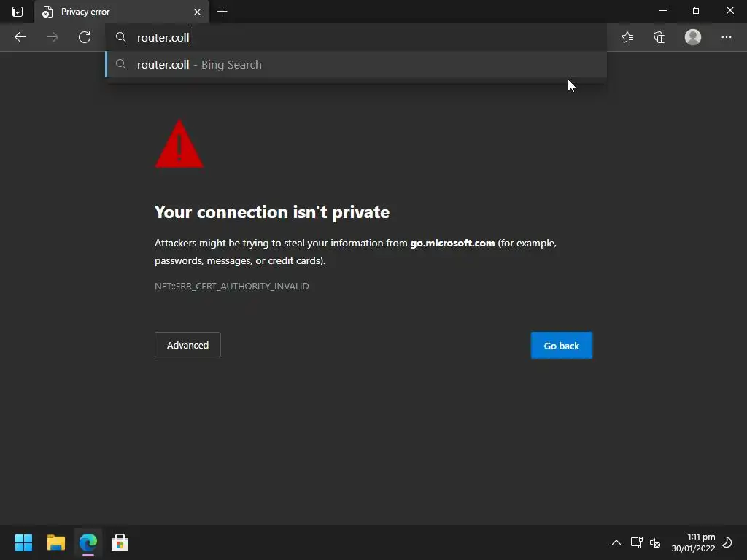Viewport: 747px width, 560px height.
Task: Click the browser Back arrow
Action: (20, 37)
